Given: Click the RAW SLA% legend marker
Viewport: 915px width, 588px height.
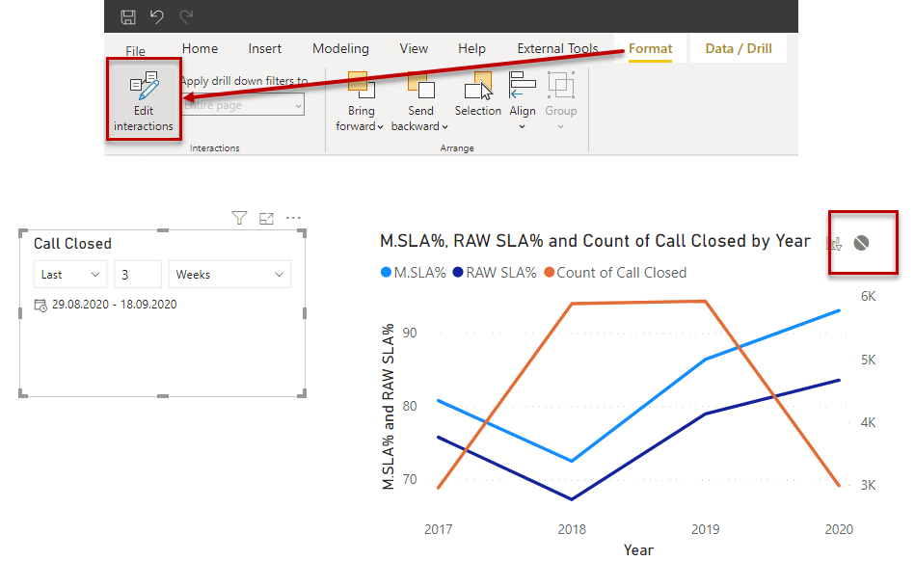Looking at the screenshot, I should 458,273.
